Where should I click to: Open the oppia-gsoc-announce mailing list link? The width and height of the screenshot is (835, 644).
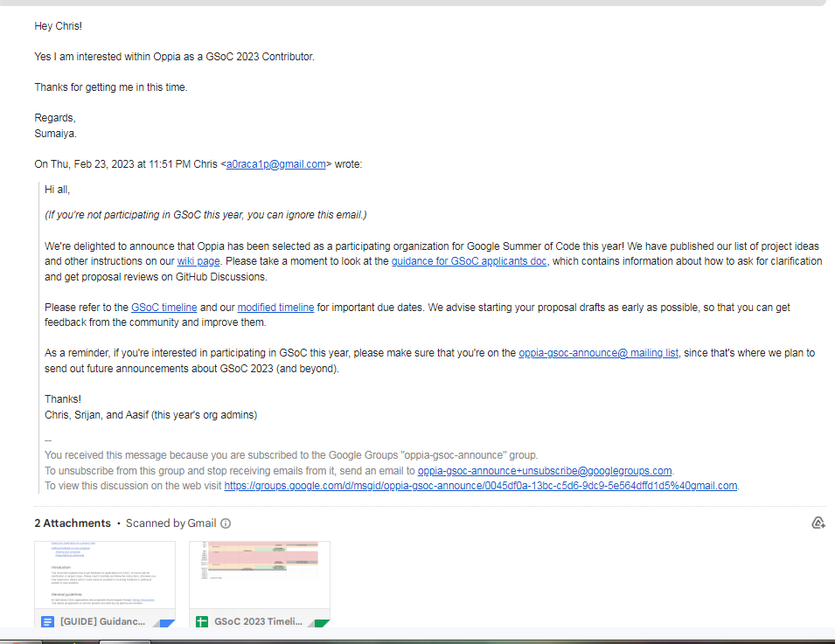pos(597,352)
